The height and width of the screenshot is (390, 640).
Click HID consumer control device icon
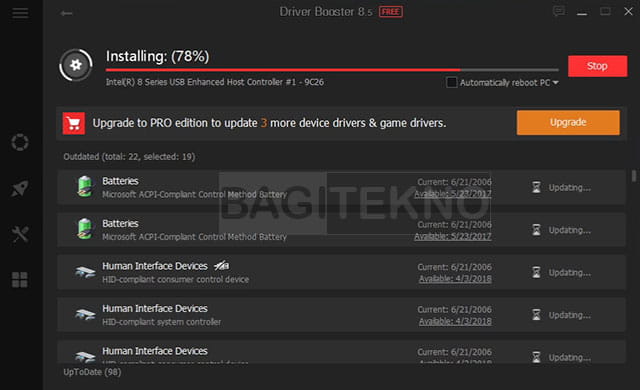(85, 272)
